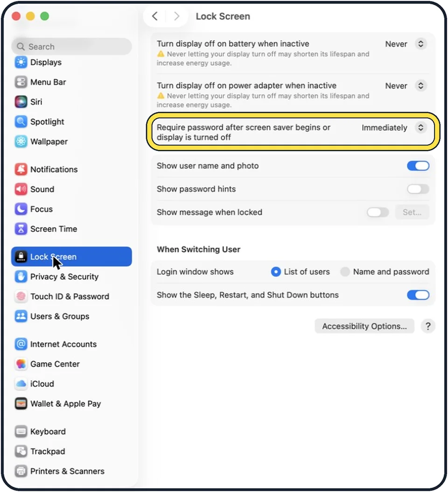The height and width of the screenshot is (492, 448).
Task: Open Displays settings pane
Action: coord(72,63)
